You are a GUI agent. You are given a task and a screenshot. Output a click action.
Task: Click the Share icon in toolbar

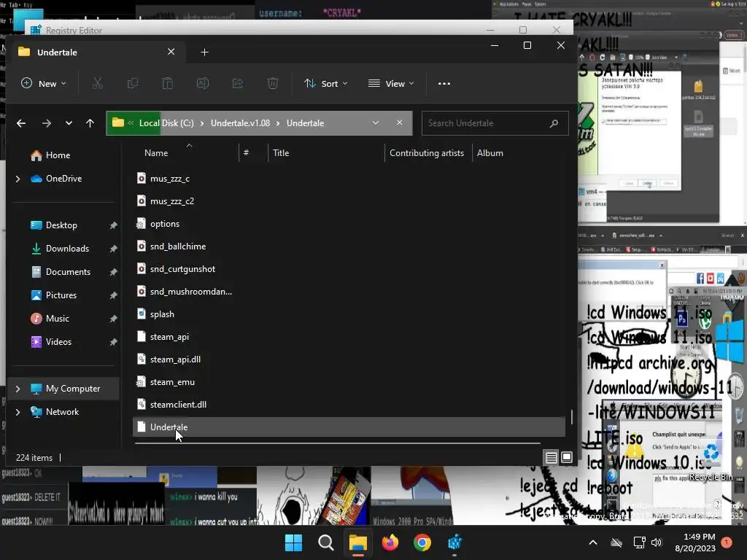(x=237, y=83)
